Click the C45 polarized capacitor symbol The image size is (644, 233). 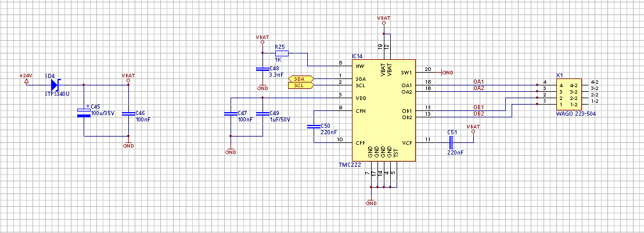coord(84,112)
